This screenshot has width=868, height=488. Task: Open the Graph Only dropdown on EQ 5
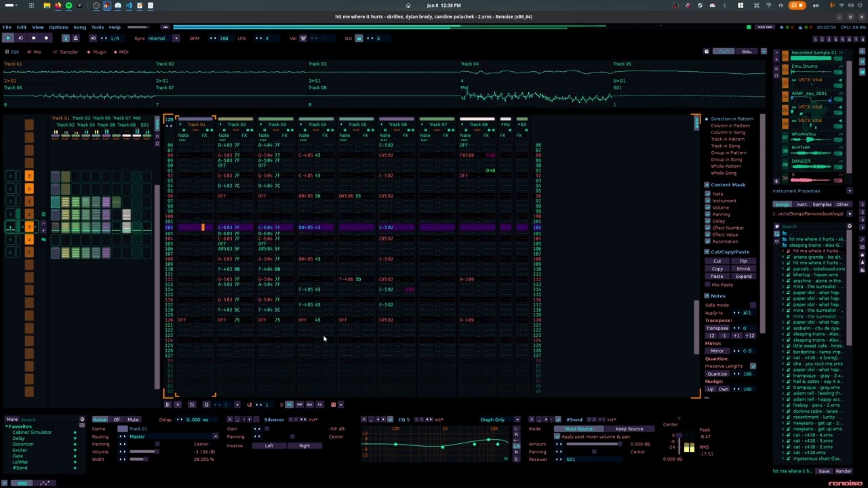click(517, 420)
